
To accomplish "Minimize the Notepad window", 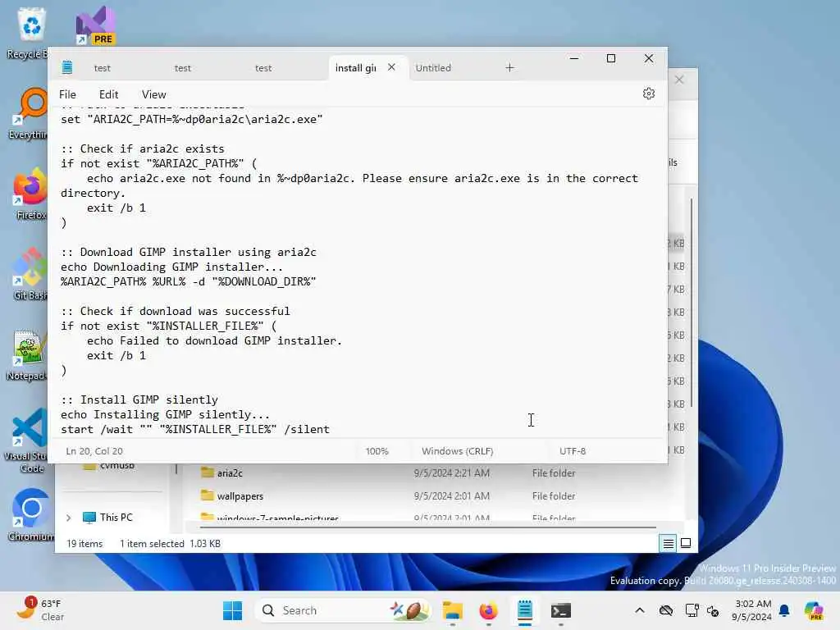I will [x=573, y=58].
